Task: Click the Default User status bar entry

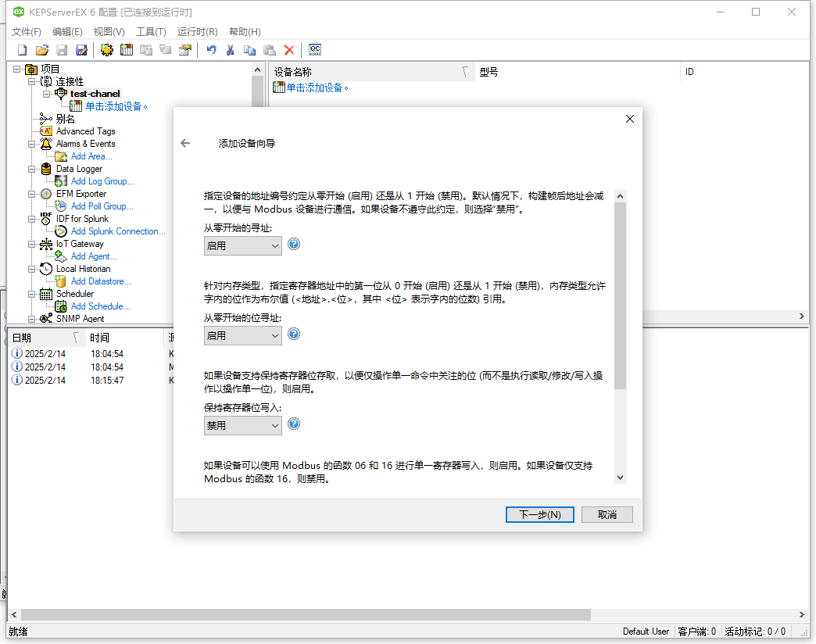Action: tap(646, 631)
